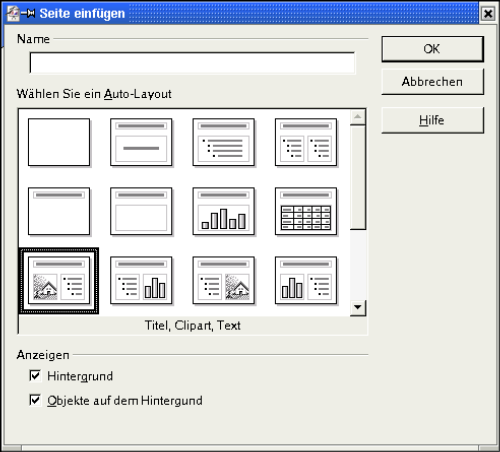Select the title, chart and text layout
This screenshot has width=500, height=452.
(x=306, y=280)
